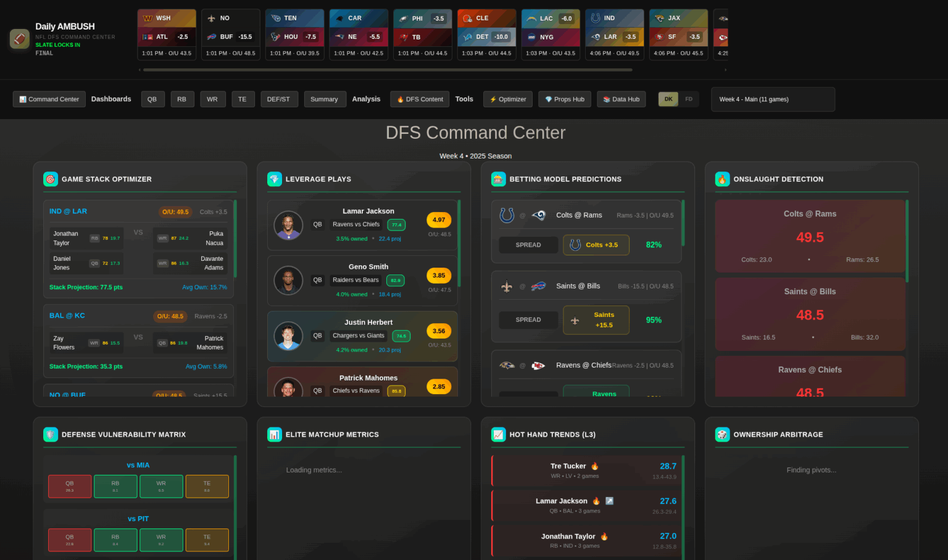Screen dimensions: 948x560
Task: Click the Ownership Arbitrage dice icon
Action: point(722,434)
